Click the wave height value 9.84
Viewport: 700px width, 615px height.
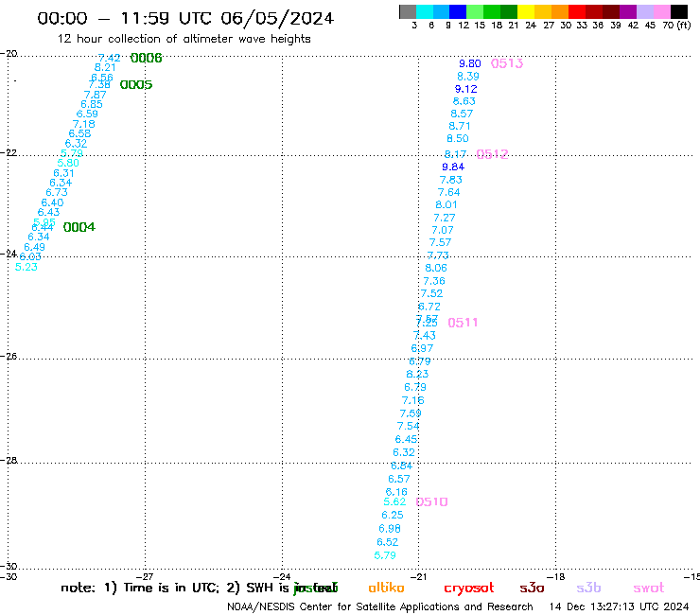point(453,167)
